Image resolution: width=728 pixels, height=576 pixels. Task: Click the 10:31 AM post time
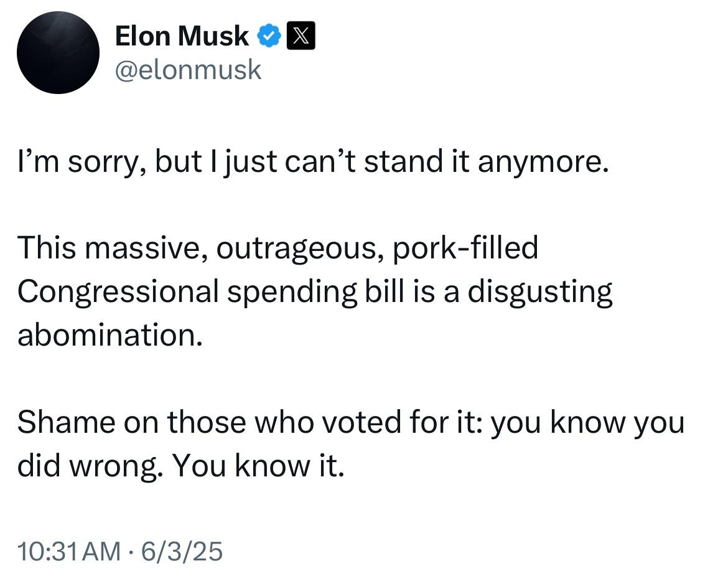[x=68, y=551]
